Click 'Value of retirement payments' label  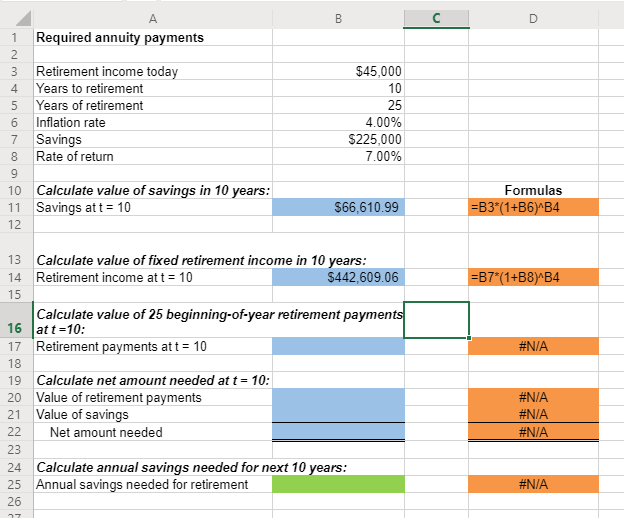click(119, 397)
